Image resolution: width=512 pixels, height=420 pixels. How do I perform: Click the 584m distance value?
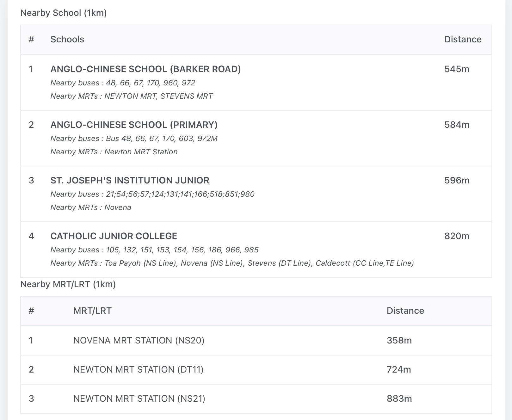[x=457, y=125]
